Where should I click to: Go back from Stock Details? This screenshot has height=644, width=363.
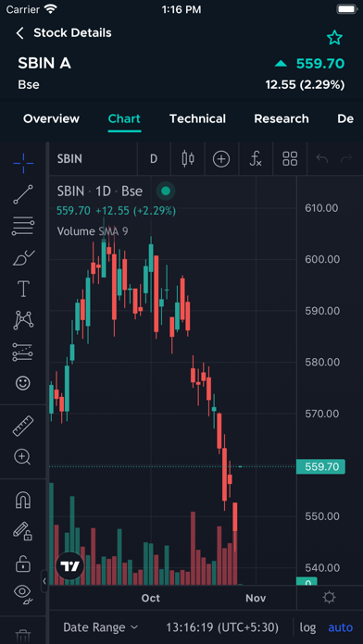[x=19, y=33]
